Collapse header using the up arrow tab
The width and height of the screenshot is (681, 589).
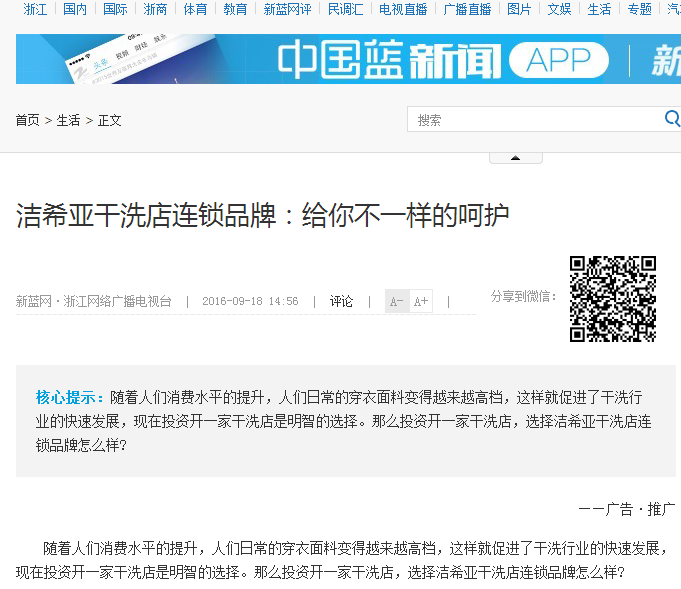pyautogui.click(x=515, y=158)
